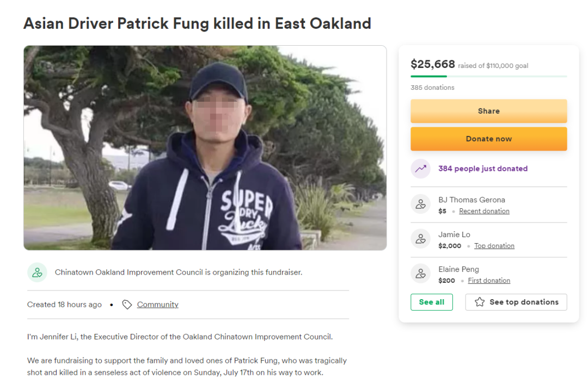Click Elaine Peng's donor avatar icon
588x384 pixels.
(420, 274)
